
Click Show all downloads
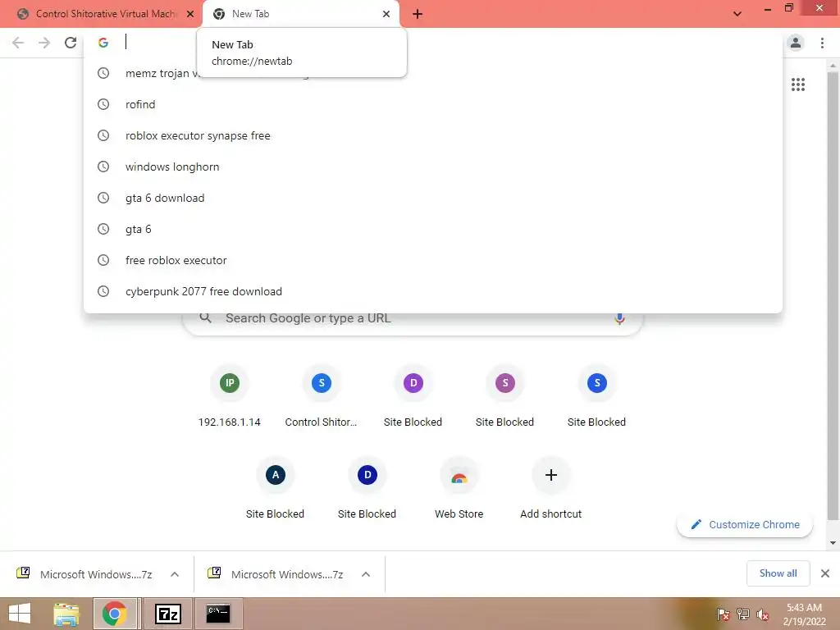coord(778,573)
